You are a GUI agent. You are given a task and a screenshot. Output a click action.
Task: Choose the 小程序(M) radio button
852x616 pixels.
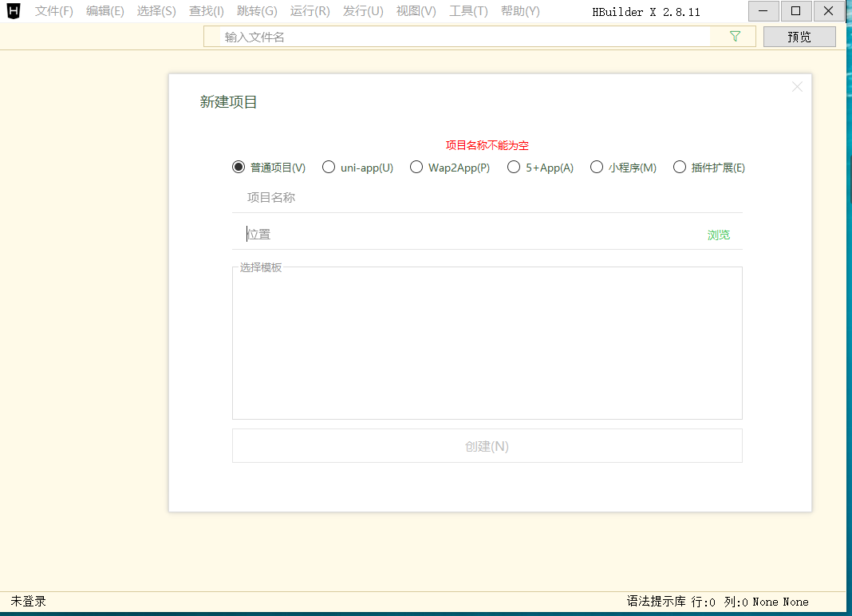623,168
